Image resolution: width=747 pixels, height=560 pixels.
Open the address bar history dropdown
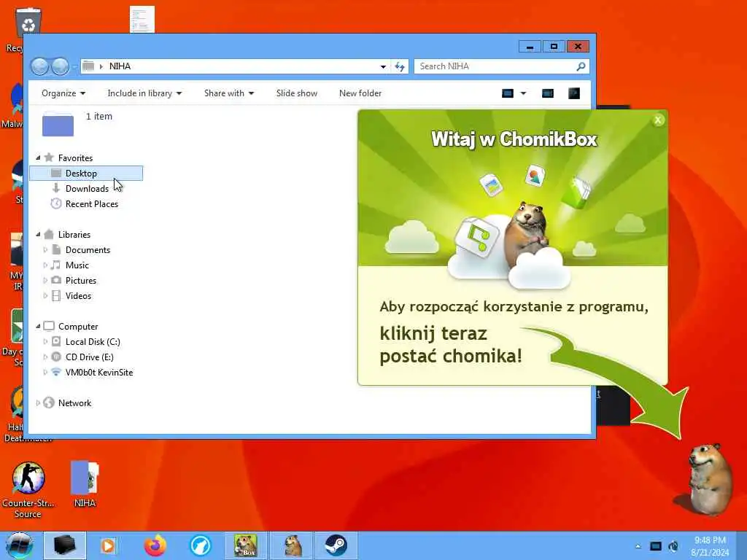click(383, 66)
